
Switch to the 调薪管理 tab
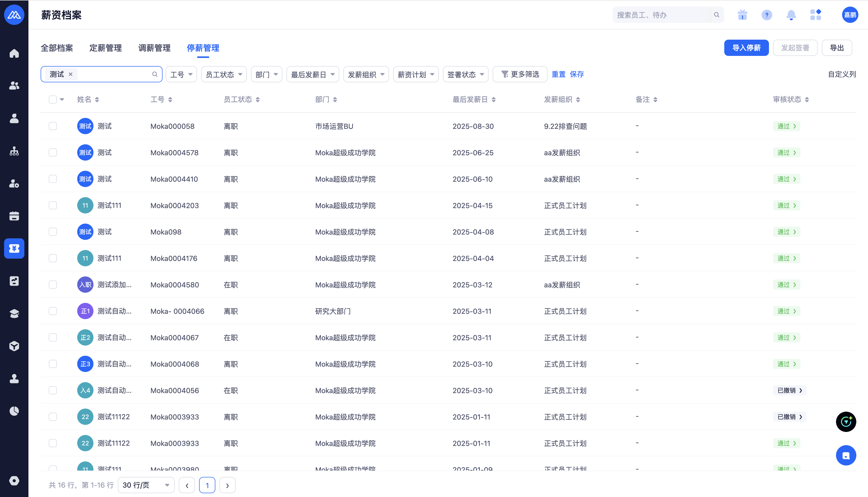pos(154,48)
